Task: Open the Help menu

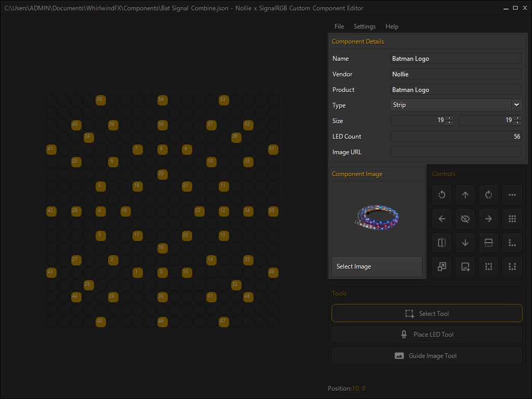Action: (392, 26)
